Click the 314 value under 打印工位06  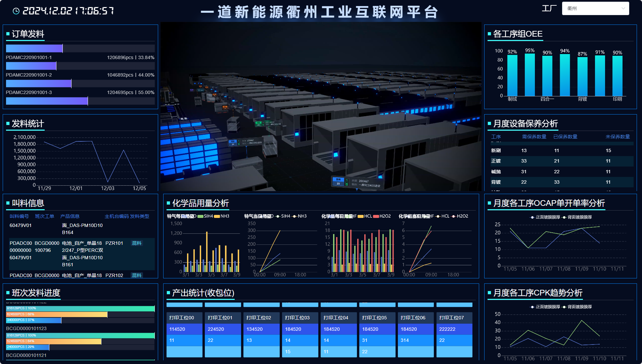pos(405,340)
